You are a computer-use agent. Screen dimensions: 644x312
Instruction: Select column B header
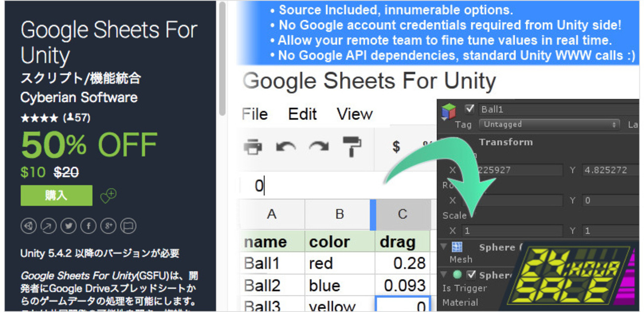339,214
